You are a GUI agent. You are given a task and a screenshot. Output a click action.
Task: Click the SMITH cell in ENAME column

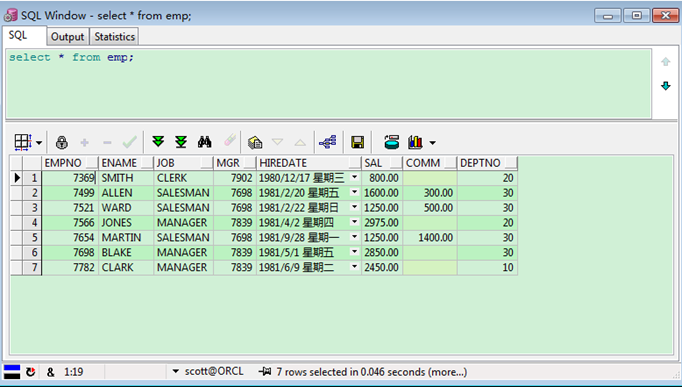(x=126, y=178)
